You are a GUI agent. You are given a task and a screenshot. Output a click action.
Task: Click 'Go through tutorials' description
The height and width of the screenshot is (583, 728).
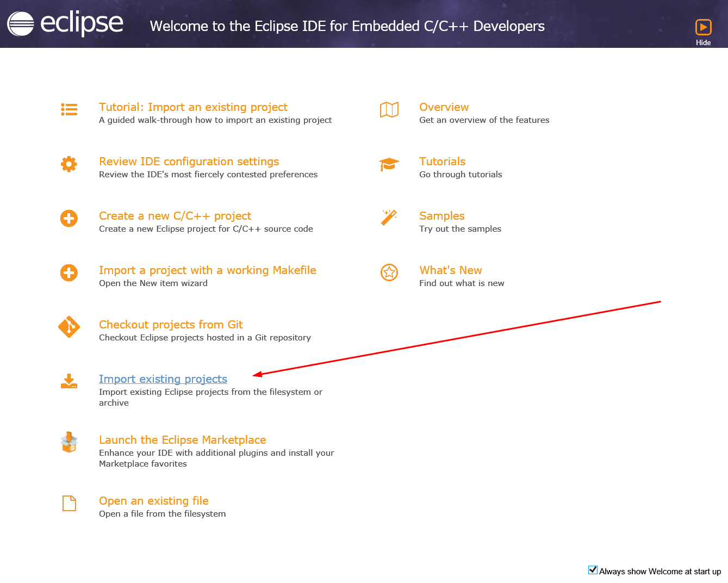[461, 175]
